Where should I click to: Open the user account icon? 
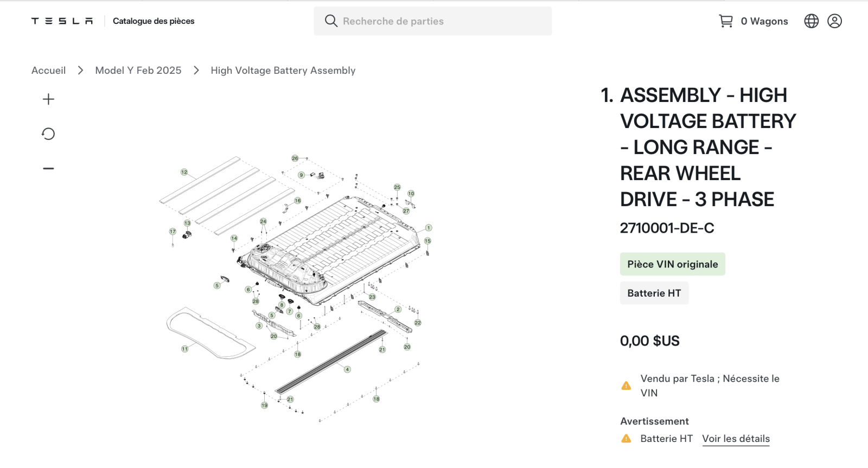[835, 21]
